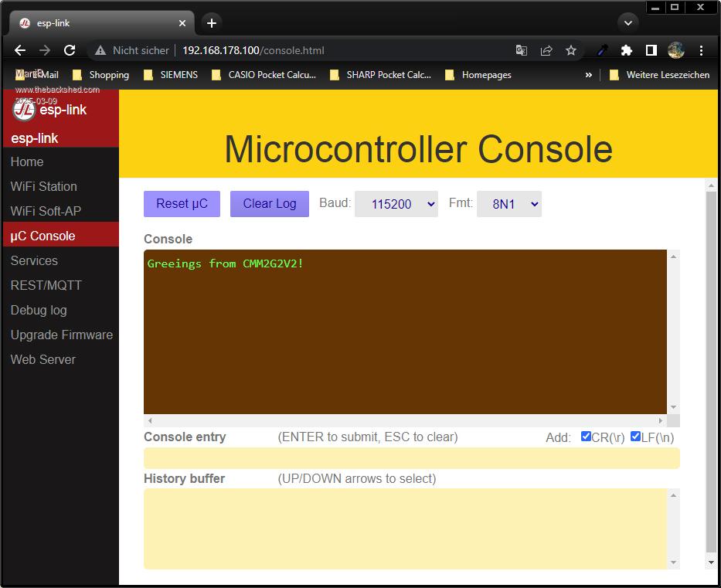
Task: Open the Fmt 8N1 dropdown
Action: click(x=508, y=204)
